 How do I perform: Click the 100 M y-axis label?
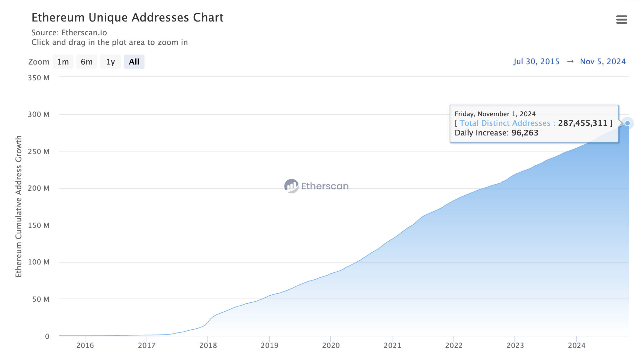tap(39, 262)
